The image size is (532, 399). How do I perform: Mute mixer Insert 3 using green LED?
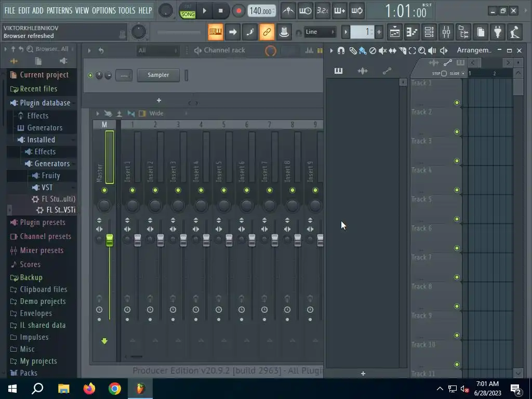coord(178,190)
